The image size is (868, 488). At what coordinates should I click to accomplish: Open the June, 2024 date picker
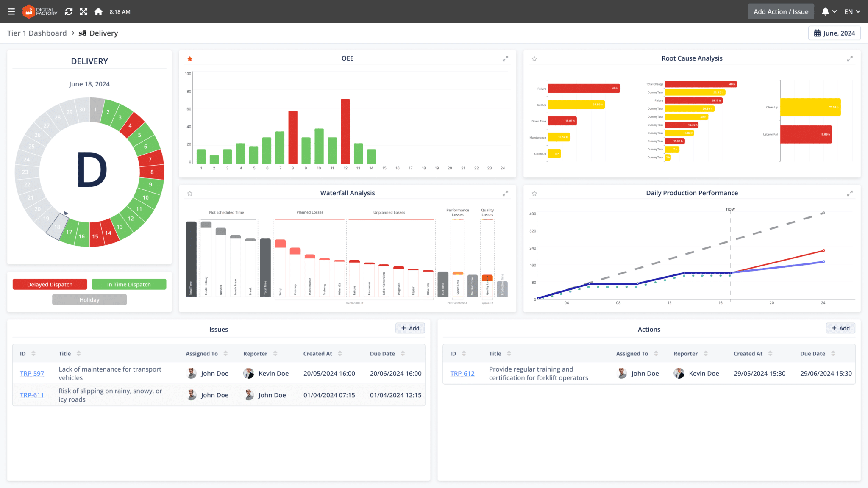click(834, 33)
